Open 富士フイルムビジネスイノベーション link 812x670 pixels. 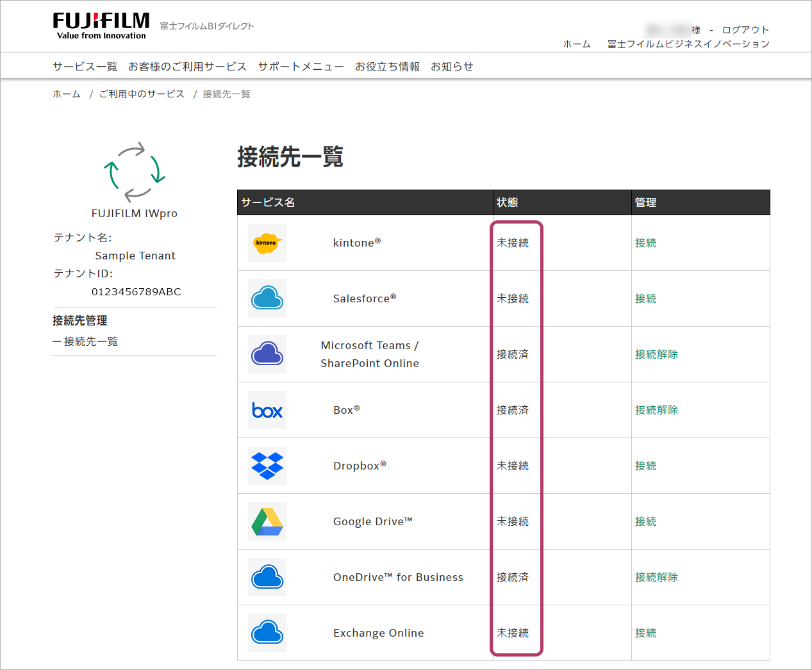688,44
